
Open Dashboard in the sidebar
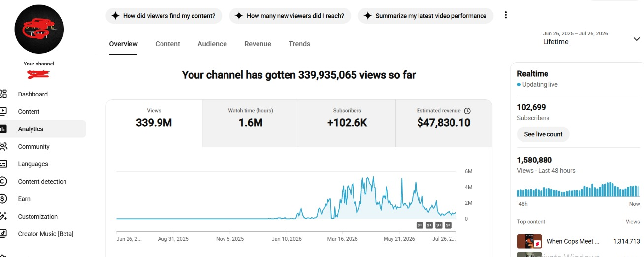33,94
